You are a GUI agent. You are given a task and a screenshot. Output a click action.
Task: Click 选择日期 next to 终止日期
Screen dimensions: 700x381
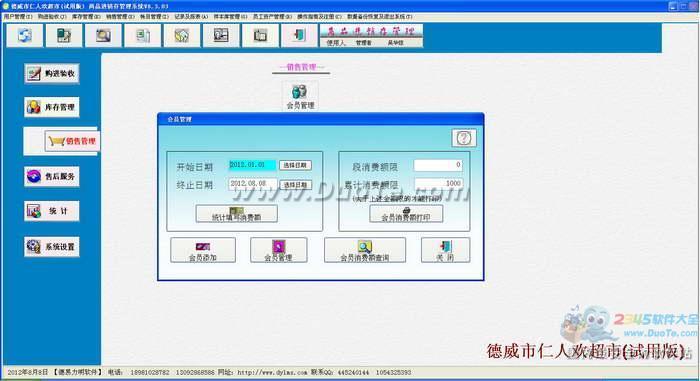tap(295, 184)
